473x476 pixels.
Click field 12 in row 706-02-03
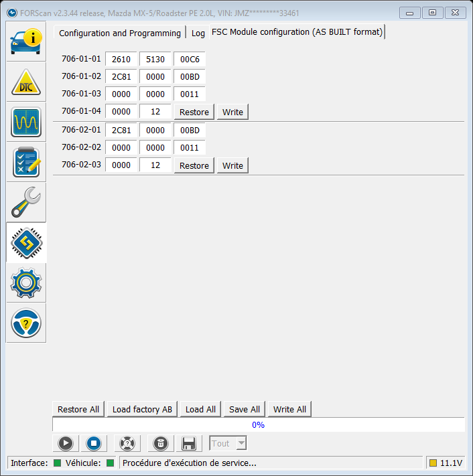[x=155, y=165]
